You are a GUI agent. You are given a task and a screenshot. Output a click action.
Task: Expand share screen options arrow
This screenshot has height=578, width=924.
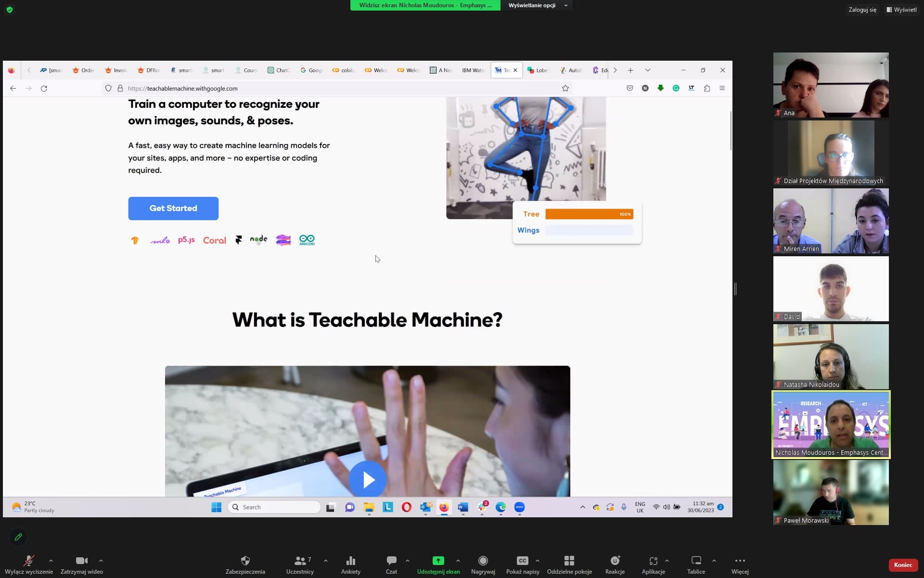point(458,561)
